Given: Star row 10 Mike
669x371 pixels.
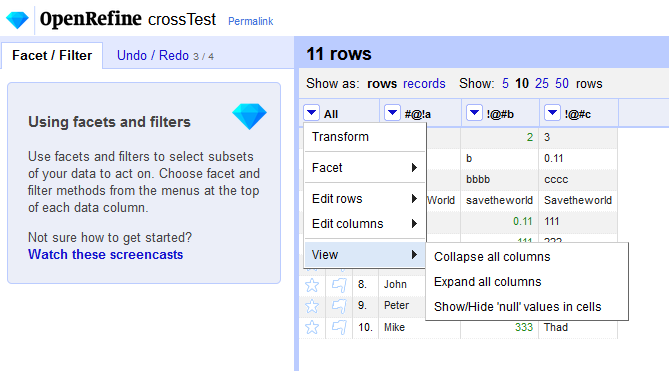Looking at the screenshot, I should [x=312, y=328].
